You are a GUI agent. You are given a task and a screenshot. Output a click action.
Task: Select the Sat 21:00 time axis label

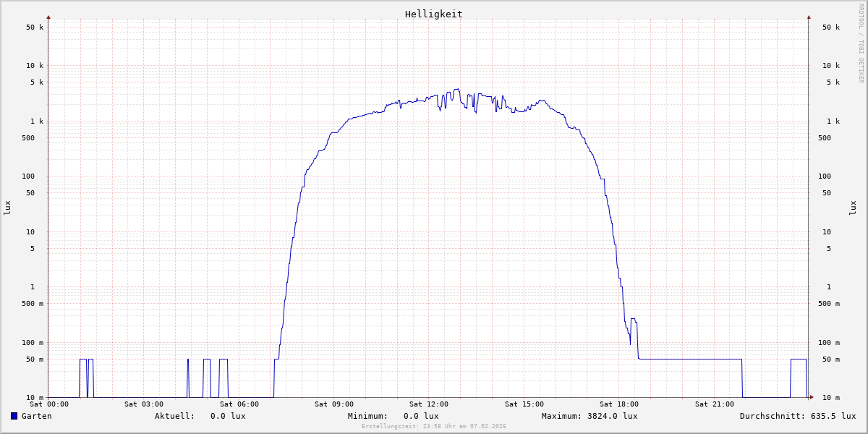(714, 404)
